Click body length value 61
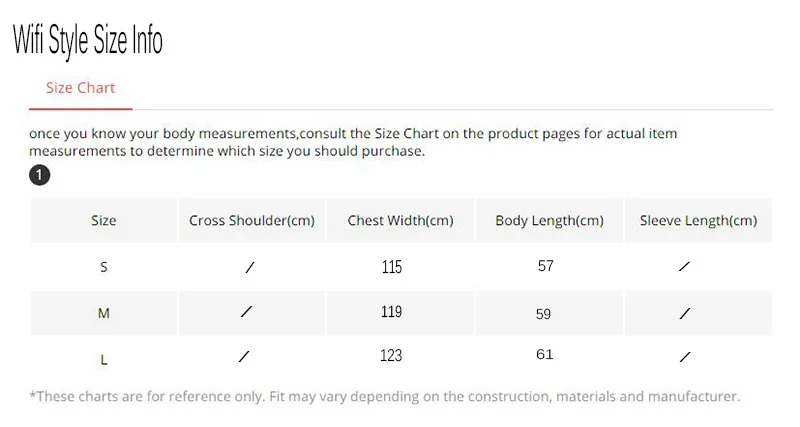The image size is (800, 427). [x=545, y=355]
